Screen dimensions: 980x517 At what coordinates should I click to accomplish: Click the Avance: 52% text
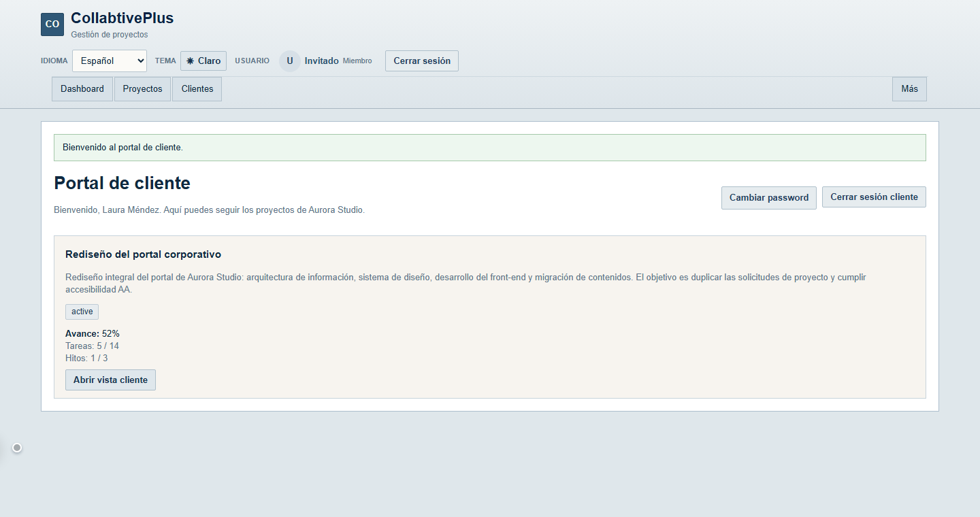click(x=93, y=333)
